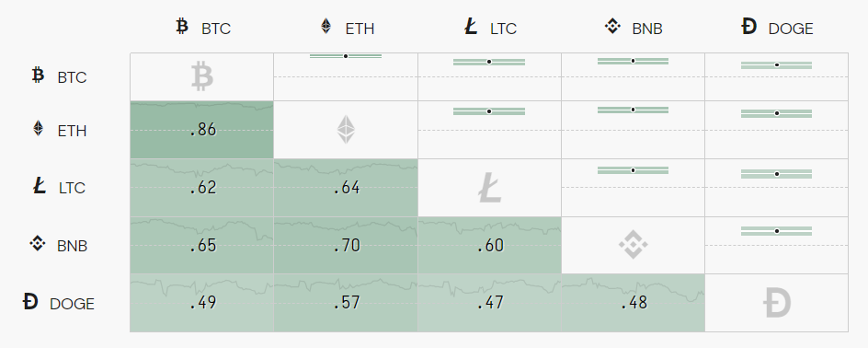This screenshot has height=348, width=868.
Task: Click the BNB icon in column header
Action: (612, 26)
